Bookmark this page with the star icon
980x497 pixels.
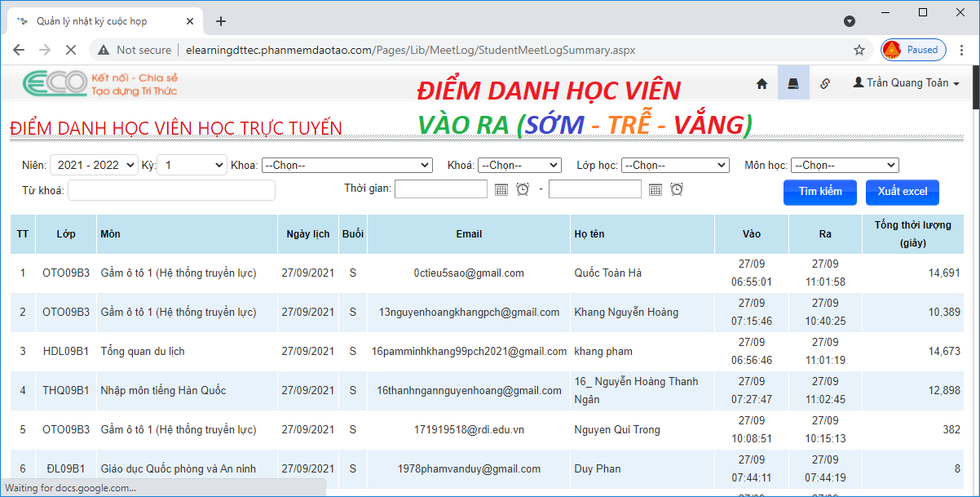(x=859, y=50)
